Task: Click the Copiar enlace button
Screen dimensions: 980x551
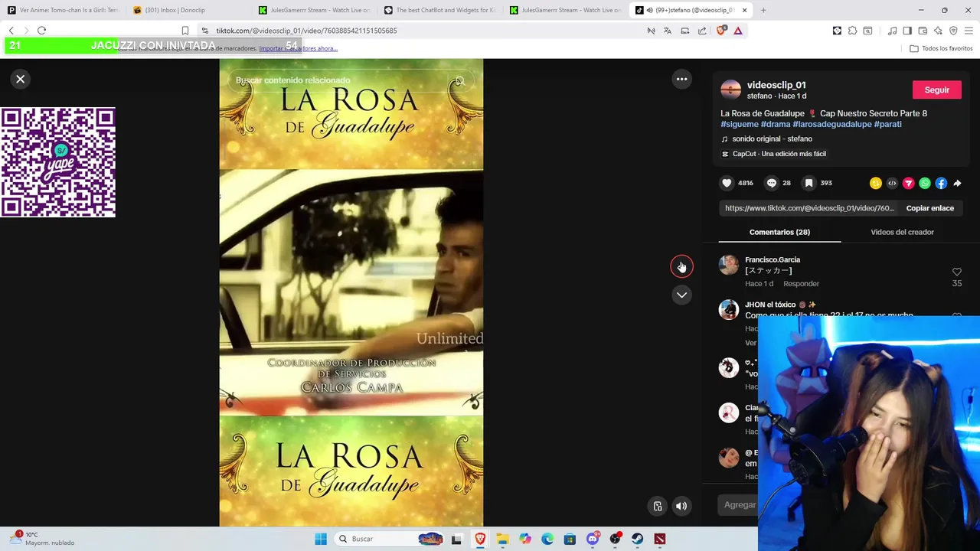Action: pos(930,208)
